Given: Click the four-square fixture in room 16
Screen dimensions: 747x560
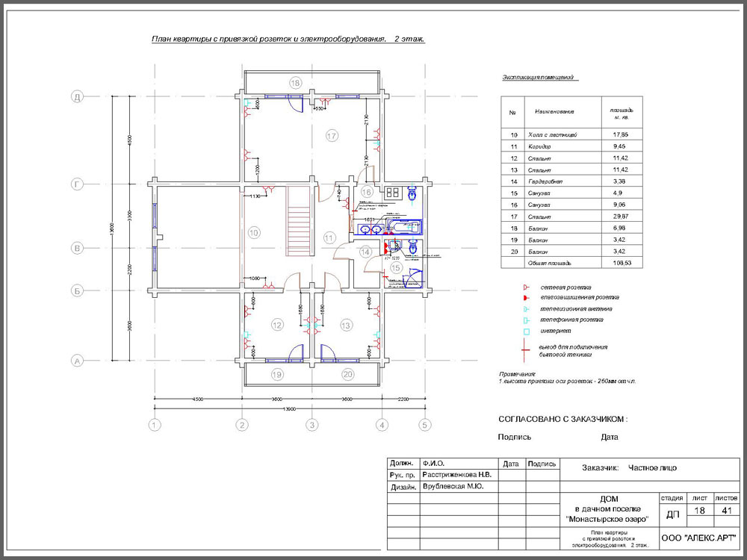Looking at the screenshot, I should tap(394, 193).
